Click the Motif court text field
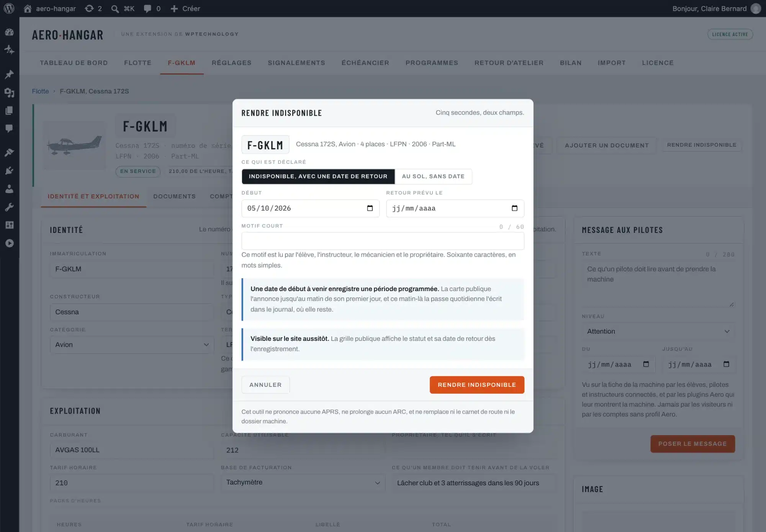Image resolution: width=766 pixels, height=532 pixels. click(383, 241)
